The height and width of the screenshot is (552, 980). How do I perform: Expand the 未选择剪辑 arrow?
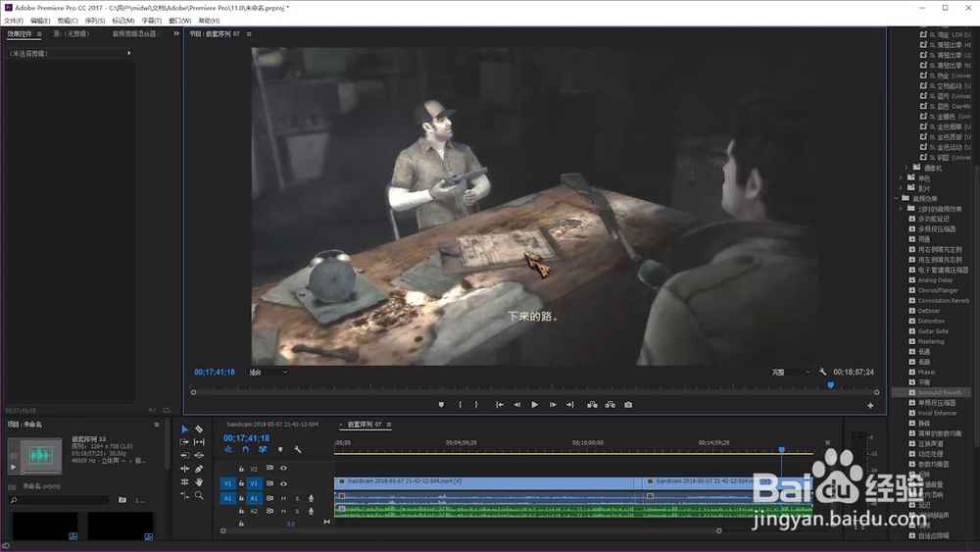tap(129, 53)
